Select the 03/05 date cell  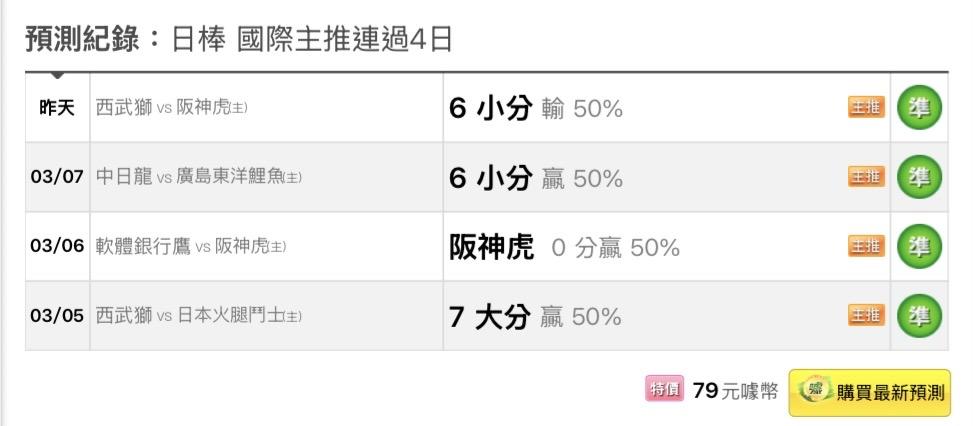point(57,316)
